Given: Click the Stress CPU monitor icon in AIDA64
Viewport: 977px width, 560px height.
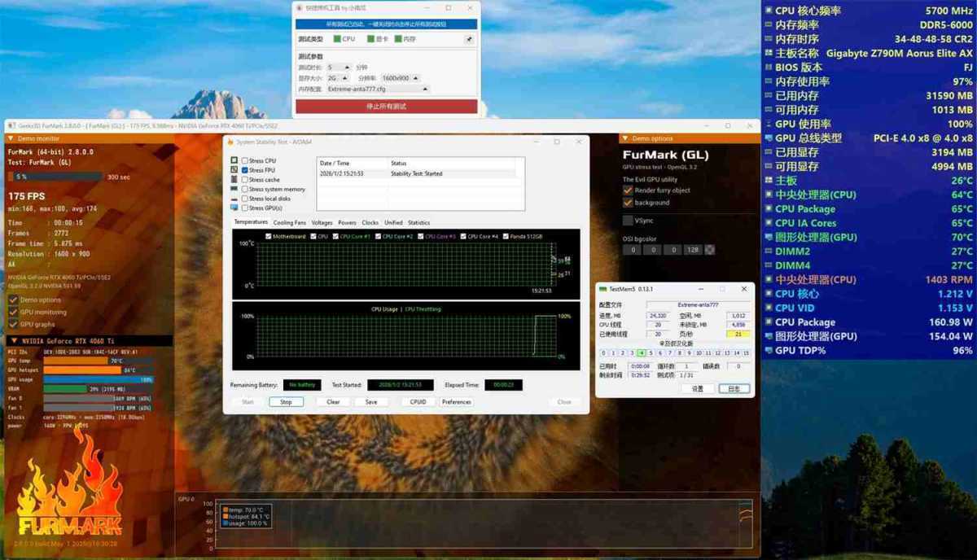Looking at the screenshot, I should [x=235, y=160].
